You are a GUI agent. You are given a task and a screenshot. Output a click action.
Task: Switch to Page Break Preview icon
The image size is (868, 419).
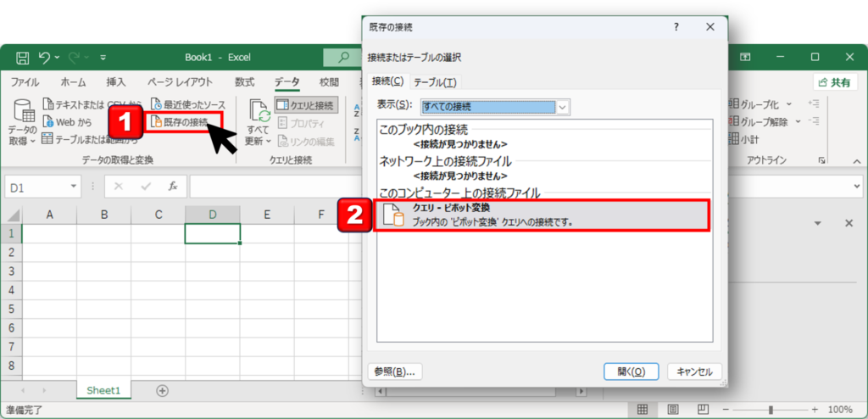click(x=702, y=410)
